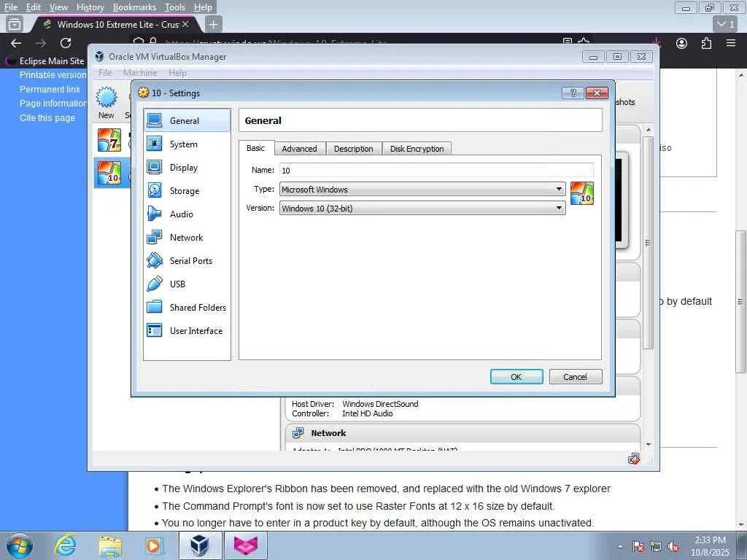The height and width of the screenshot is (560, 747).
Task: Click the clock in the taskbar
Action: pyautogui.click(x=710, y=546)
